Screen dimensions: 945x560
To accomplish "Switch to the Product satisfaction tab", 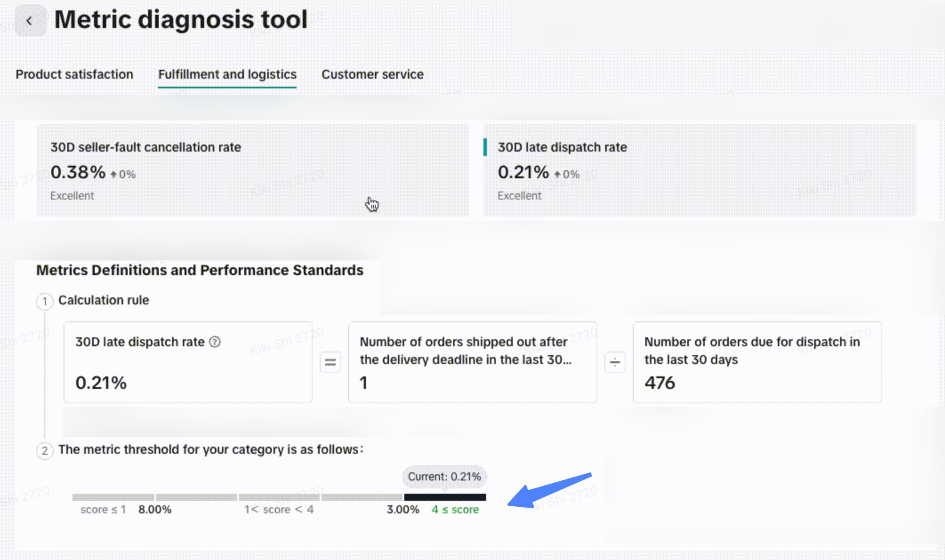I will click(x=74, y=74).
